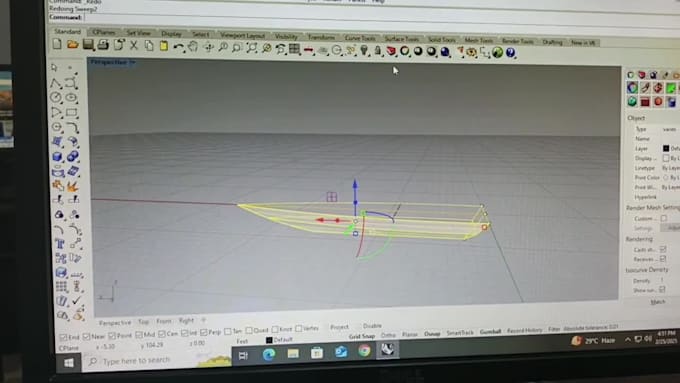Switch to the Top viewport tab
Screen dimensions: 680x383
pyautogui.click(x=144, y=322)
